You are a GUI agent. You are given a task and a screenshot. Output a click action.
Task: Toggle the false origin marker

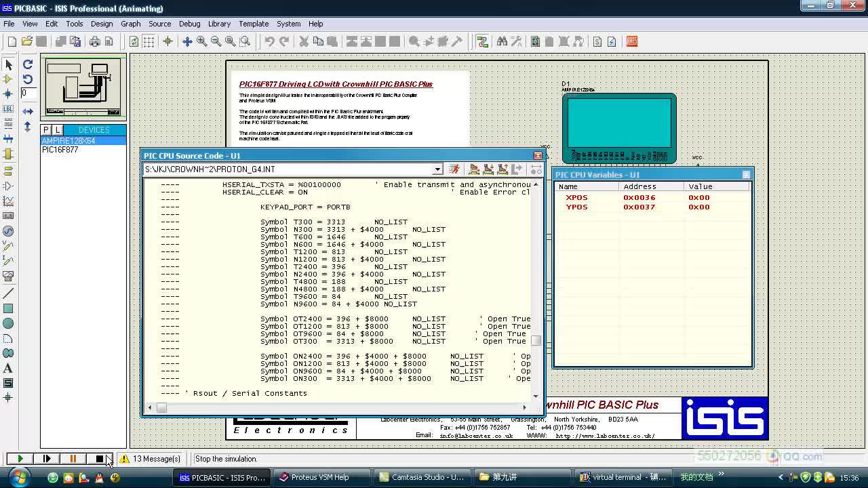[167, 41]
